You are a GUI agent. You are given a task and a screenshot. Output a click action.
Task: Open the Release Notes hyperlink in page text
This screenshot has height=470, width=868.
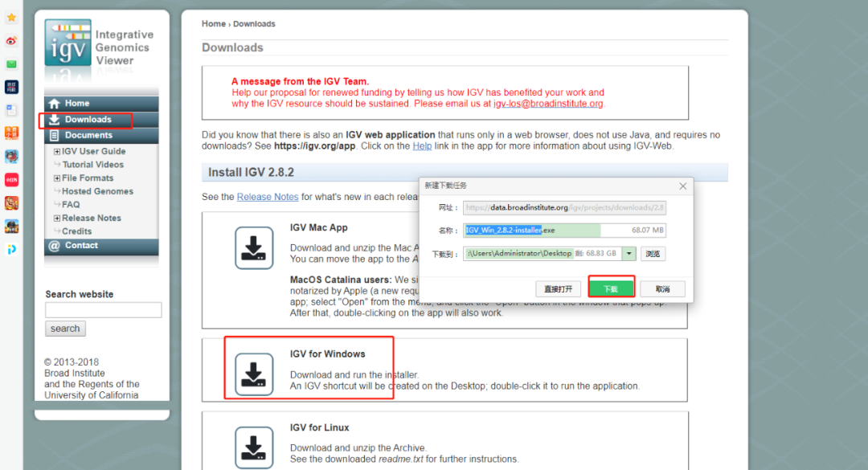(x=268, y=197)
